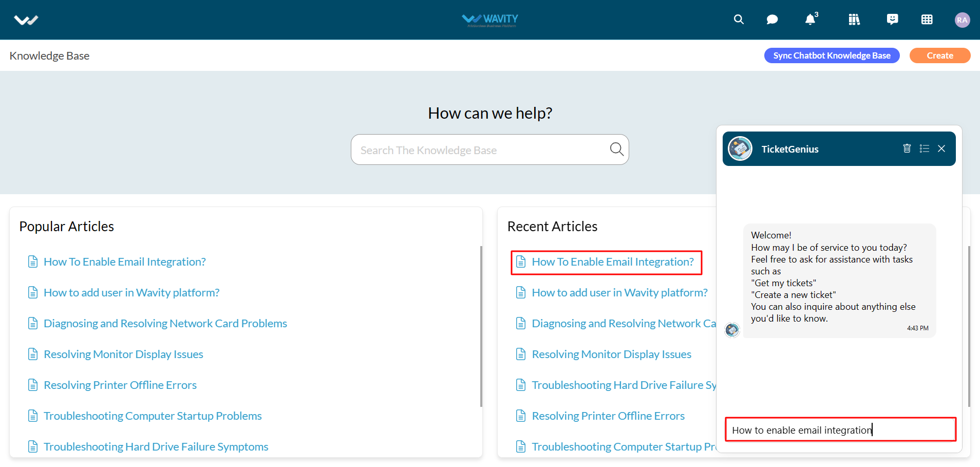Open the TicketGenius list options icon
Image resolution: width=980 pixels, height=467 pixels.
925,148
